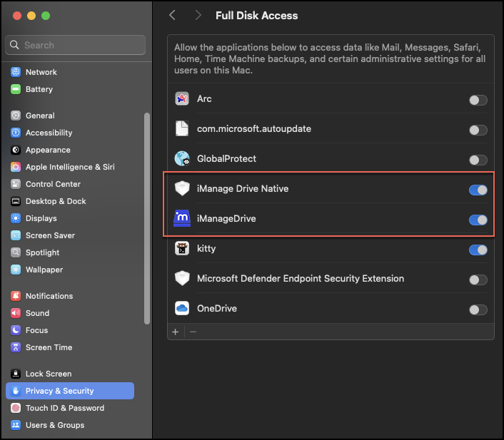504x440 pixels.
Task: Click the iManageDrive app icon
Action: pyautogui.click(x=182, y=219)
